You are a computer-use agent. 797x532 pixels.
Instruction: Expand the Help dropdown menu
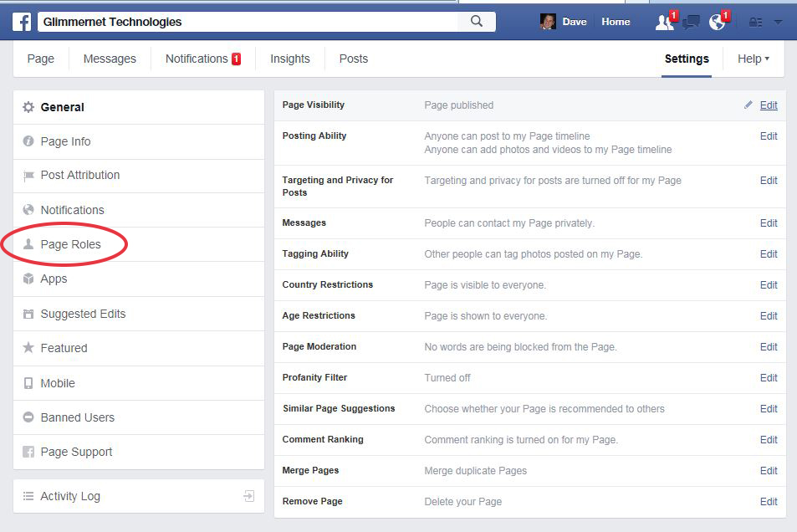[753, 59]
